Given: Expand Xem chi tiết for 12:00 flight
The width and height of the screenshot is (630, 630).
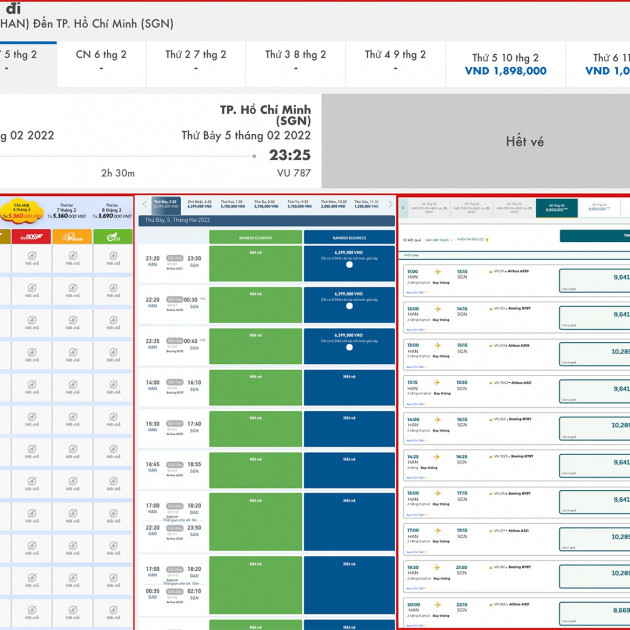Looking at the screenshot, I should 416,330.
